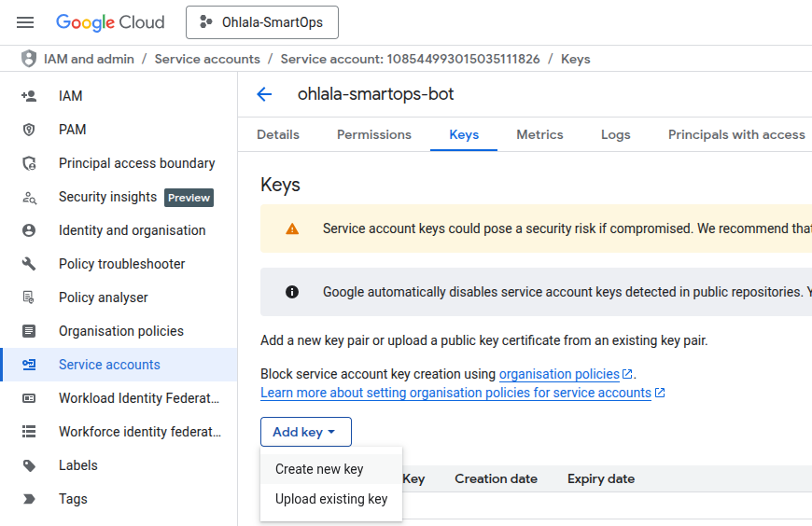This screenshot has height=526, width=812.
Task: Open Security insights in the sidebar
Action: coord(107,197)
